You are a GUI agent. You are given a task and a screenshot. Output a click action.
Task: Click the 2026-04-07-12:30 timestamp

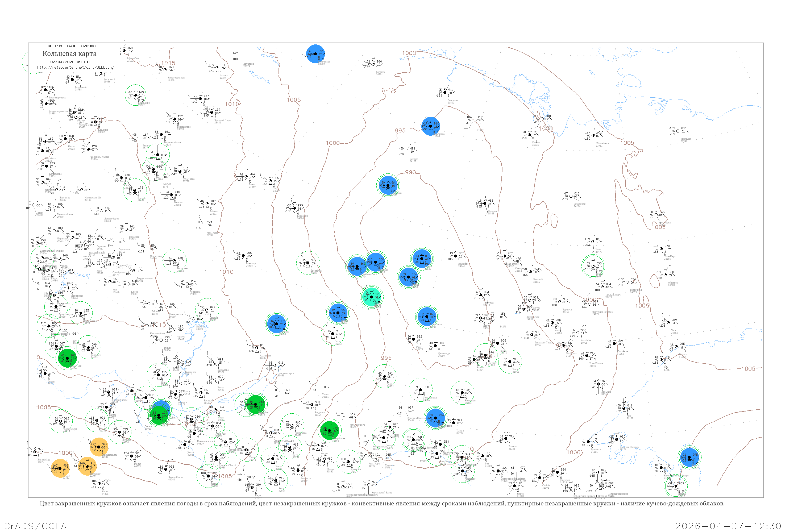pos(728,526)
